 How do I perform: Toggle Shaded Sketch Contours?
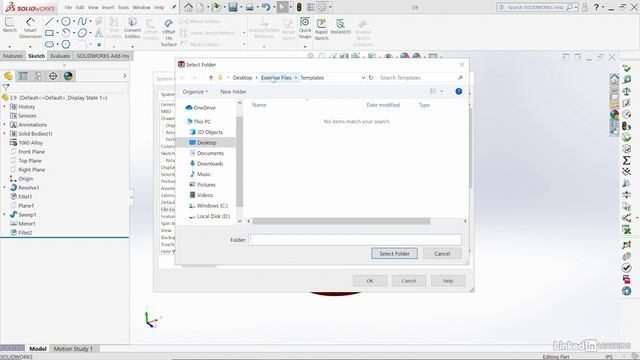[363, 32]
